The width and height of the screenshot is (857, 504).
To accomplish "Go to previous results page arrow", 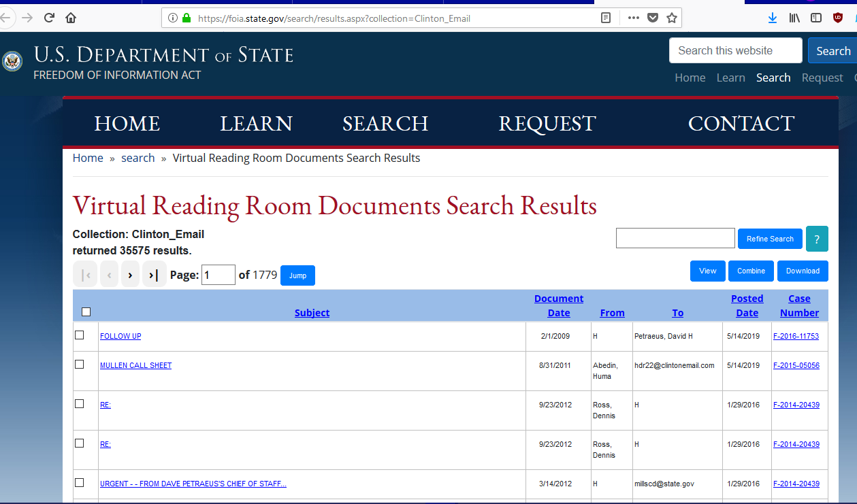I will [109, 275].
